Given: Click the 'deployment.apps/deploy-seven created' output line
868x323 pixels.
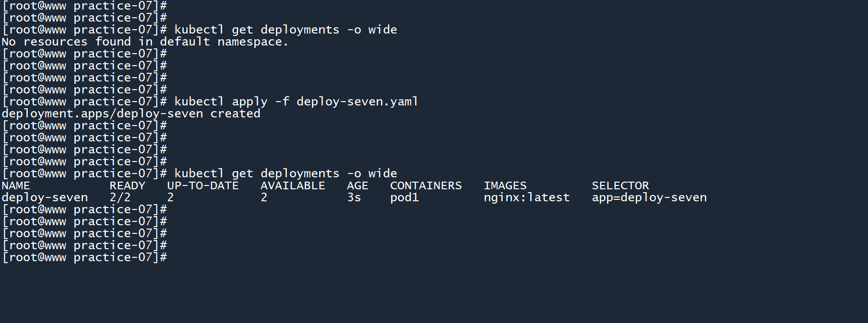Looking at the screenshot, I should coord(131,114).
